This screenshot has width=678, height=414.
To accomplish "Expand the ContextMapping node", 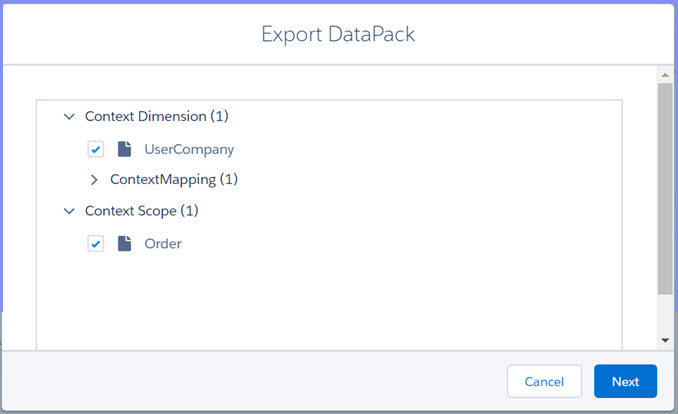I will (x=94, y=180).
